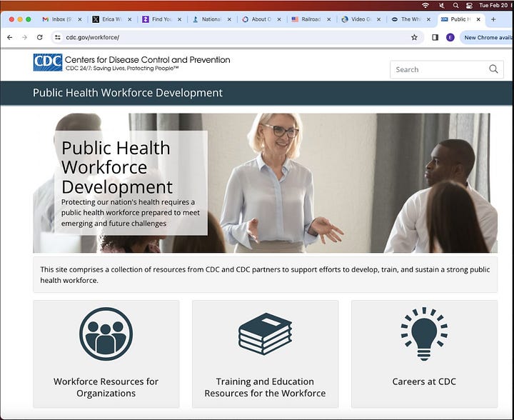The width and height of the screenshot is (514, 420).
Task: Go back with the browser back arrow
Action: [x=10, y=37]
